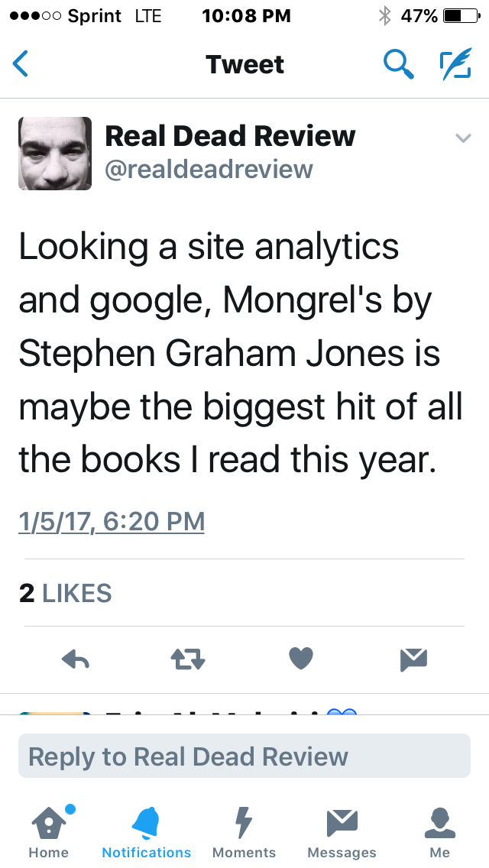Open search with magnifying glass icon

(x=398, y=65)
